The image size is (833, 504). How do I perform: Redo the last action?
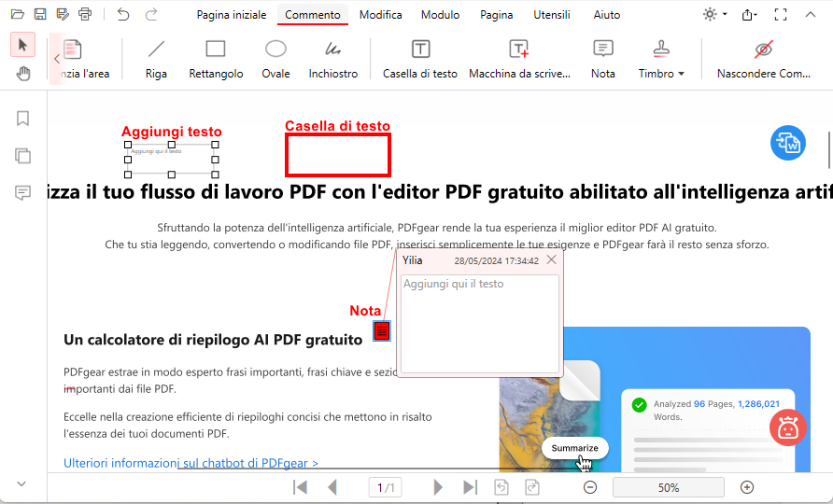[x=151, y=14]
